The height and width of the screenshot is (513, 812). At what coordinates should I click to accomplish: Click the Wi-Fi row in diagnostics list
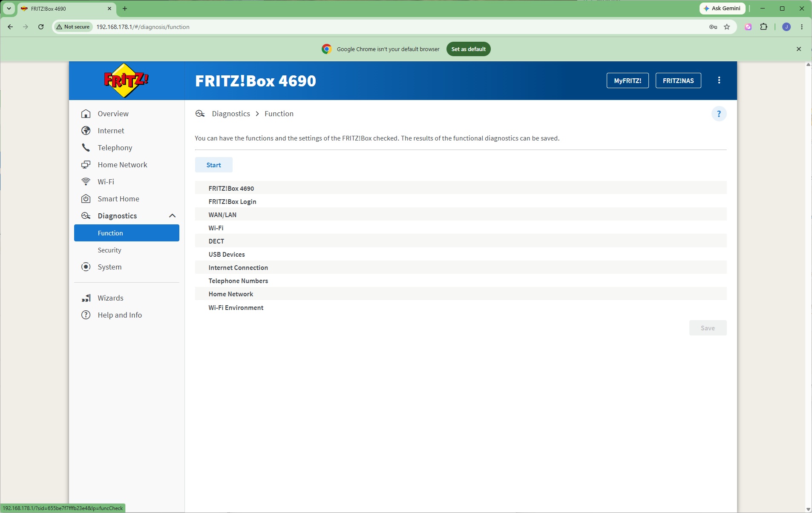[x=461, y=228]
